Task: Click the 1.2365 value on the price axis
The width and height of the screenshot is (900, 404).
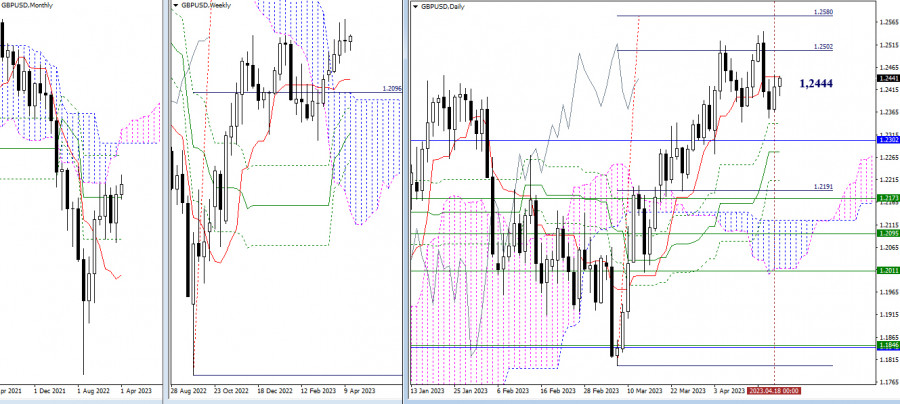Action: tap(889, 112)
